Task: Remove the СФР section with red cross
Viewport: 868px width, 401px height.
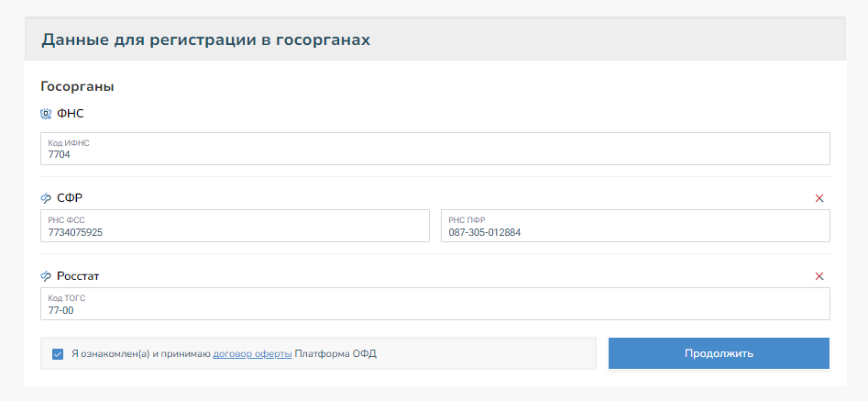Action: [x=819, y=198]
